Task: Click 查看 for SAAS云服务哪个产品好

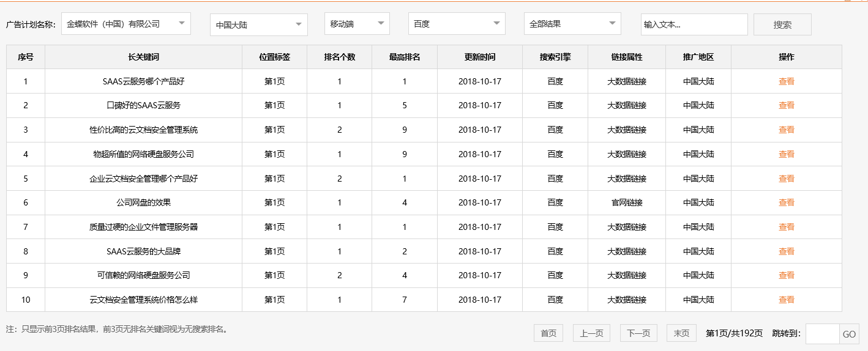Action: pyautogui.click(x=787, y=81)
